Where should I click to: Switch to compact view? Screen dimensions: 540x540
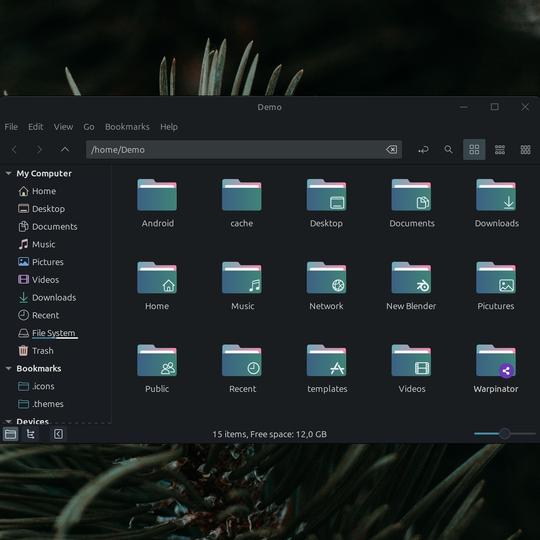pyautogui.click(x=525, y=149)
